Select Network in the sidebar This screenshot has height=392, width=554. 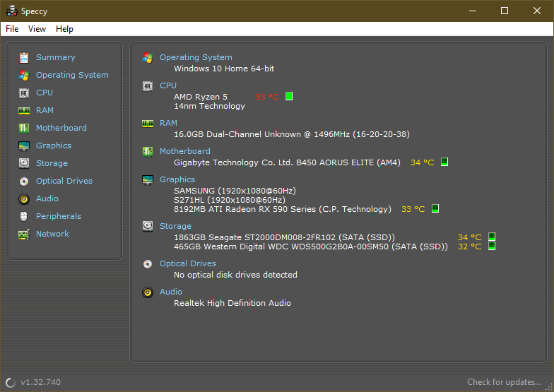click(x=52, y=234)
